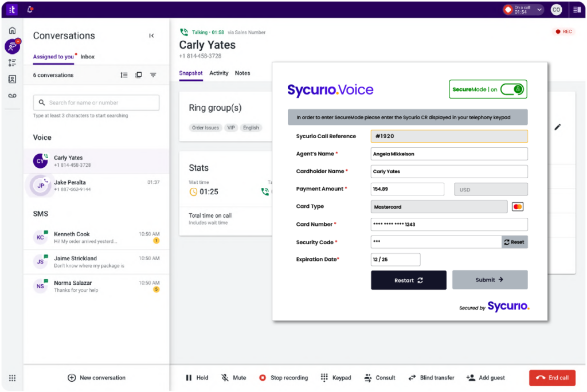Open the Voicemail sidebar icon
This screenshot has height=392, width=587.
point(13,96)
